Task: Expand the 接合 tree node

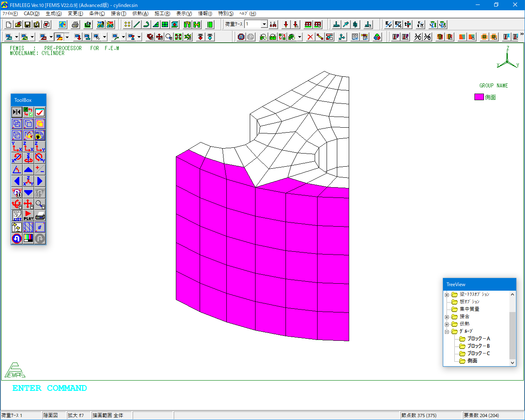Action: [x=447, y=317]
